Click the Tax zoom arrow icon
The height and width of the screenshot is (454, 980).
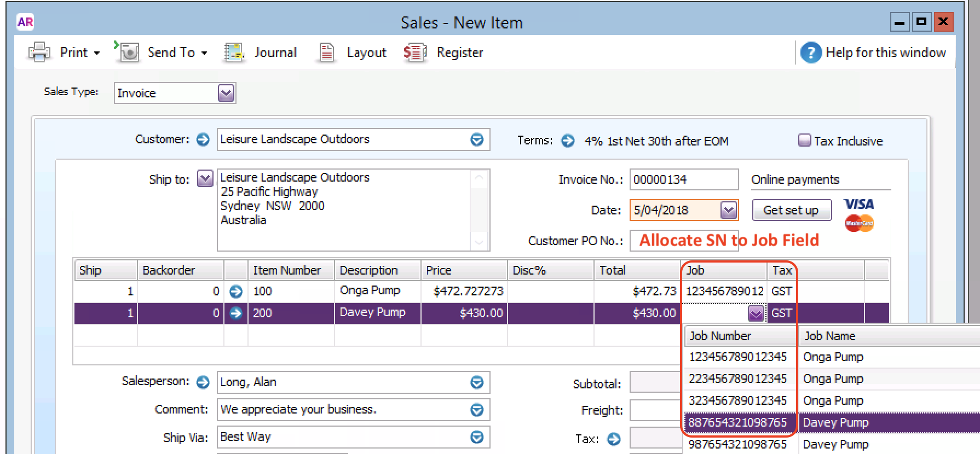click(x=614, y=439)
